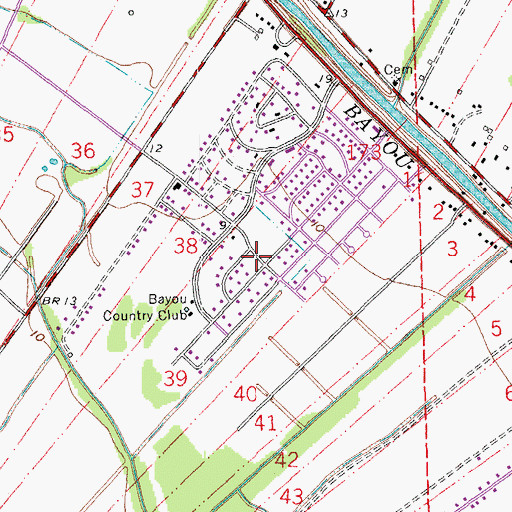Viewport: 512px width, 512px height.
Task: Click the BAYOU waterway label
Action: pos(379,136)
